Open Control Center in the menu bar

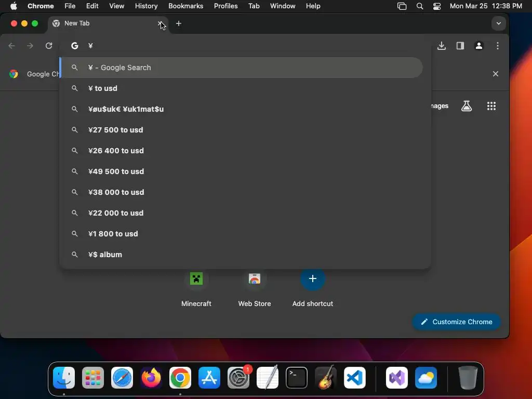(x=436, y=6)
